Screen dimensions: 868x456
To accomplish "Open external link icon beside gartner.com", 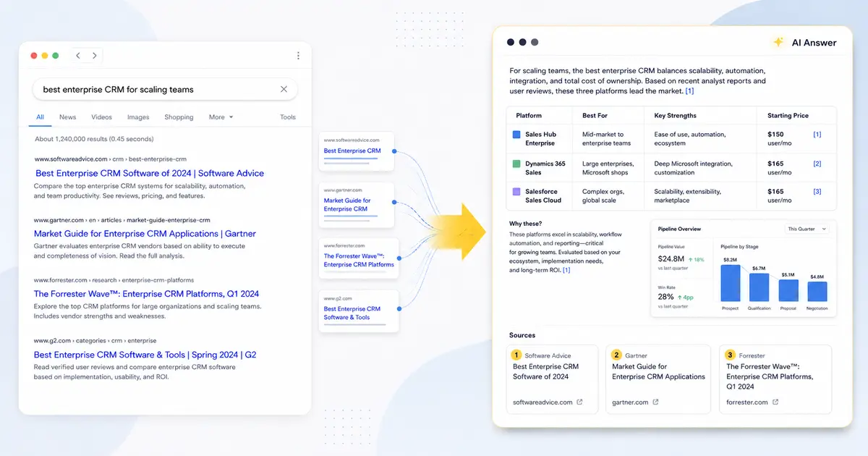I will (655, 402).
